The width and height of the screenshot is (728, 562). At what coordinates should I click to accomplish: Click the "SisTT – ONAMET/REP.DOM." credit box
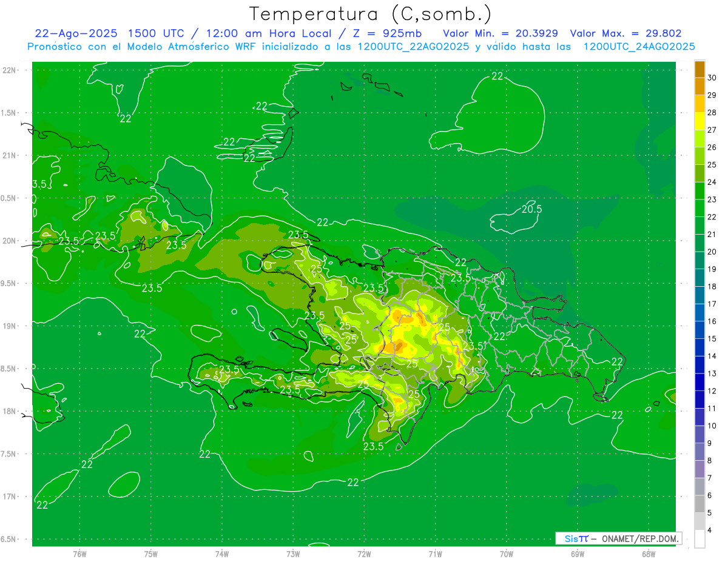coord(618,538)
